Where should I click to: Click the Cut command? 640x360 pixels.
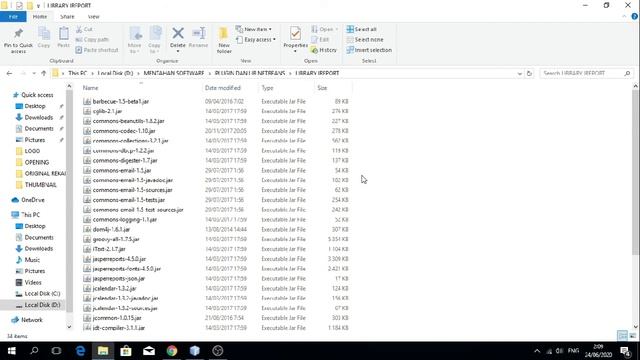pos(84,29)
